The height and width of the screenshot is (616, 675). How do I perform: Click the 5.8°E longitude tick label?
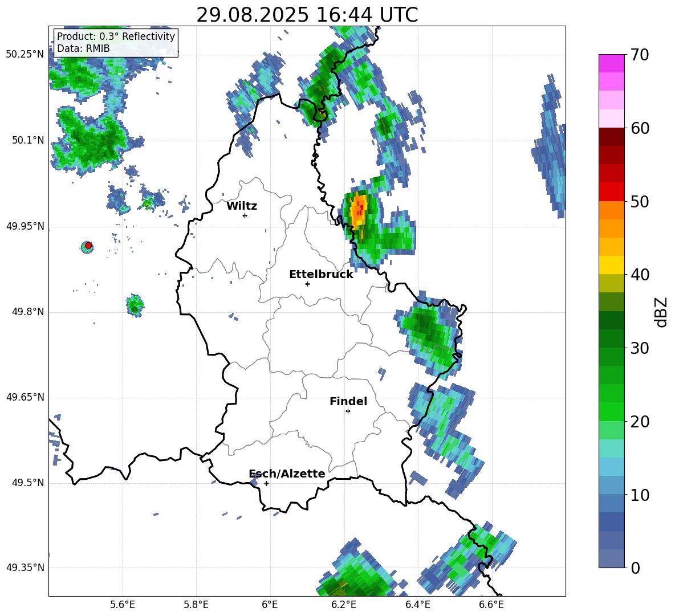pos(196,605)
